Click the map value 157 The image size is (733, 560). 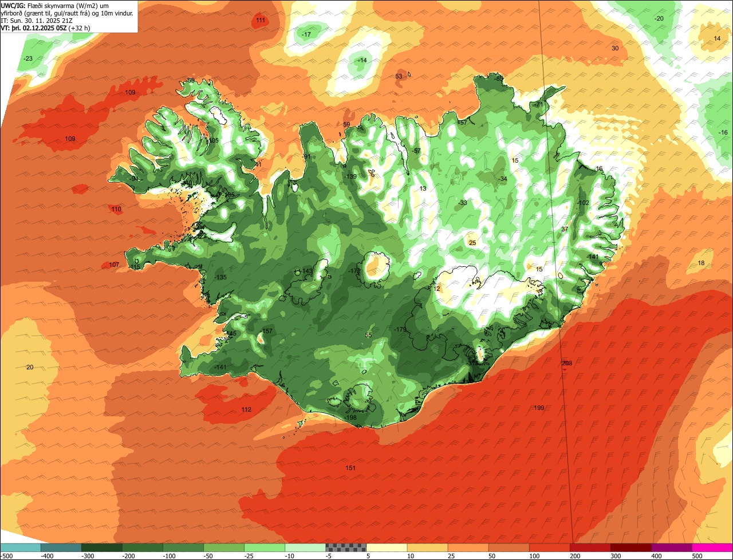(267, 331)
